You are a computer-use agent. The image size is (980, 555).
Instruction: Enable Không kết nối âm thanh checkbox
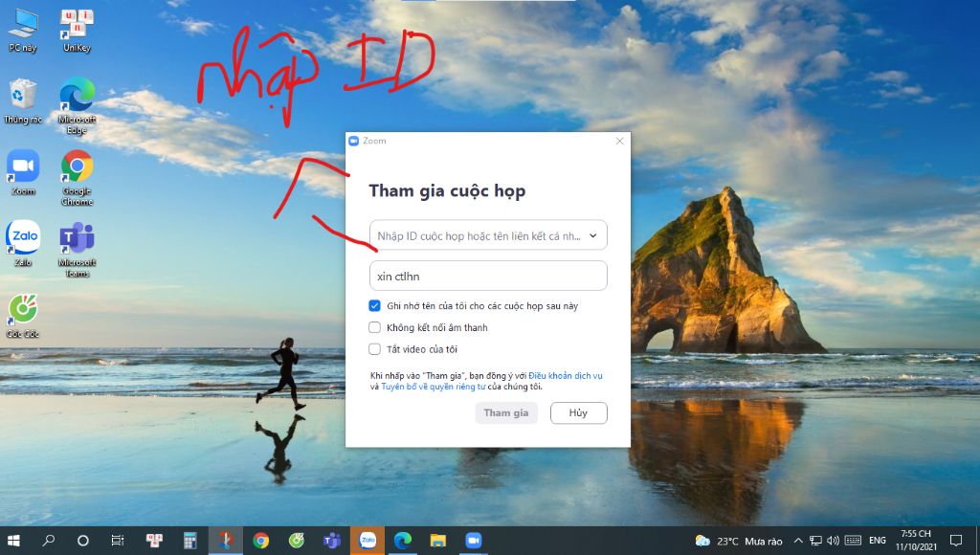point(374,327)
